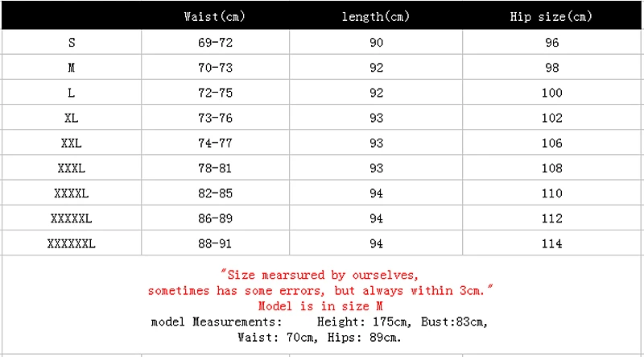Select the XXXXXXL size row label
This screenshot has height=357, width=644.
point(72,244)
